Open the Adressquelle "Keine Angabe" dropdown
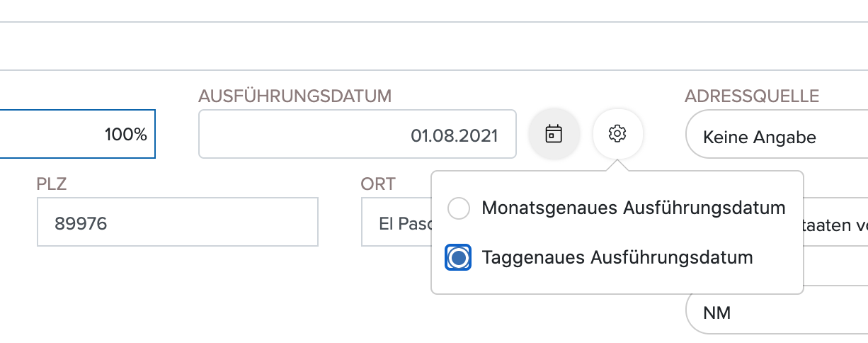Screen dimensions: 868x343 click(x=777, y=134)
